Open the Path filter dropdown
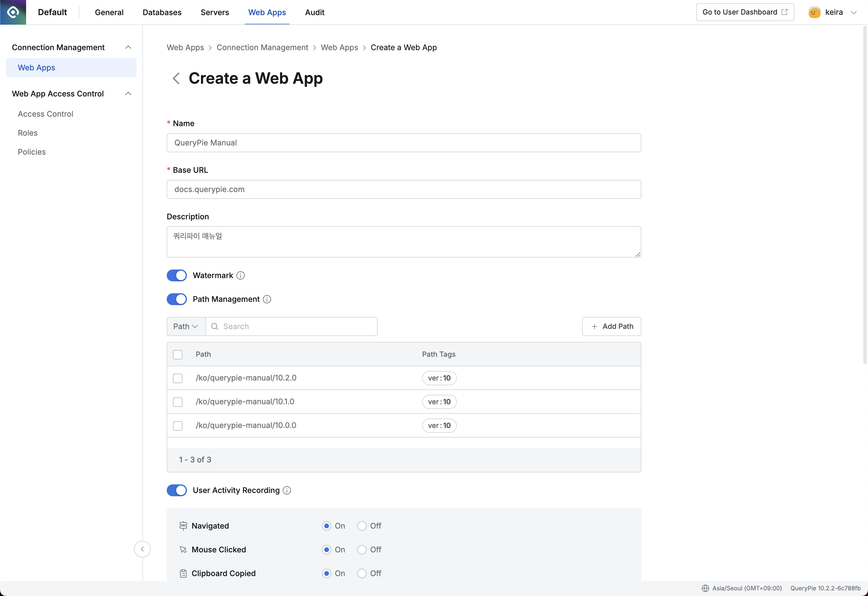Screen dimensions: 868x596 pos(186,326)
